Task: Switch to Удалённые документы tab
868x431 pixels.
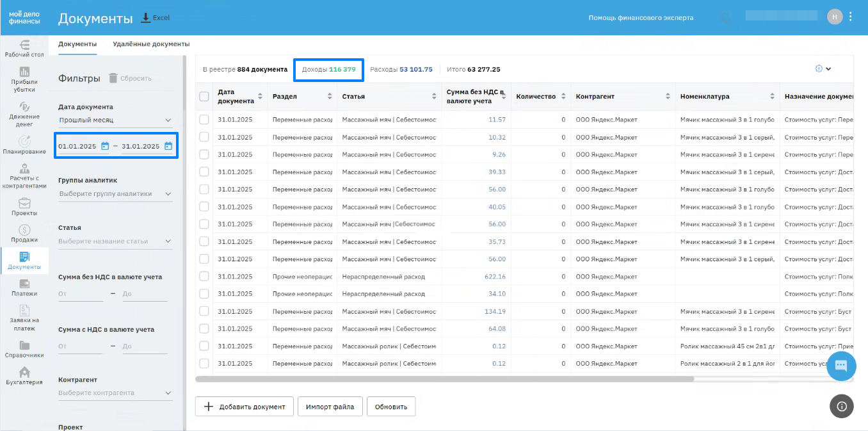Action: [x=151, y=44]
